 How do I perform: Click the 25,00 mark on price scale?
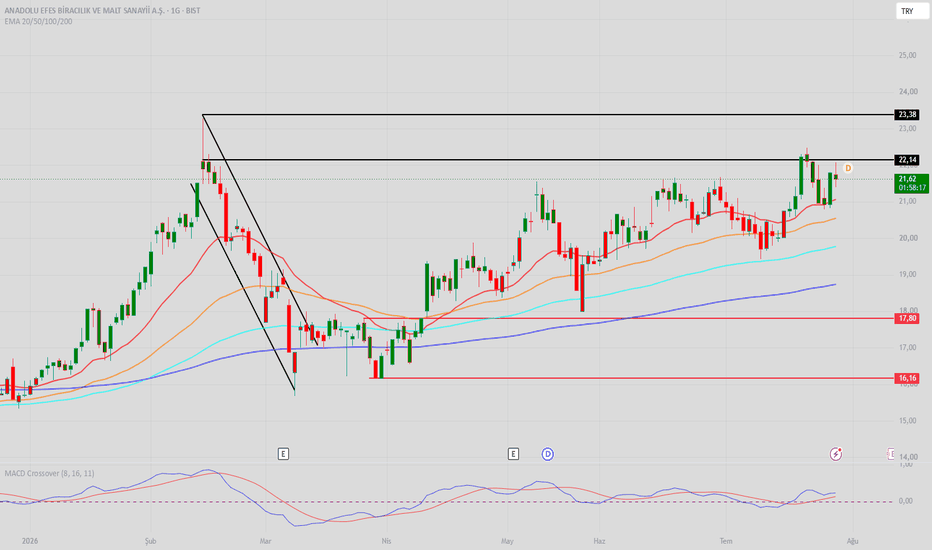click(x=908, y=55)
